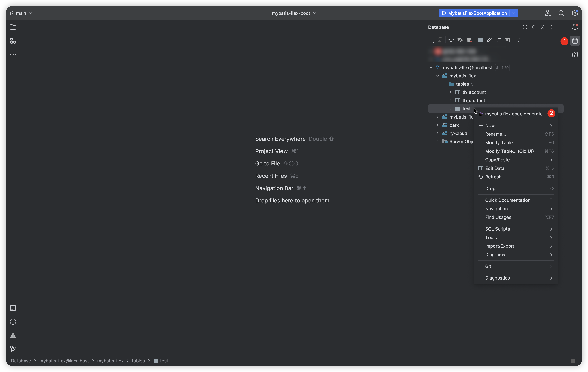Expand the ry-cloud schema node
588x372 pixels.
(438, 134)
